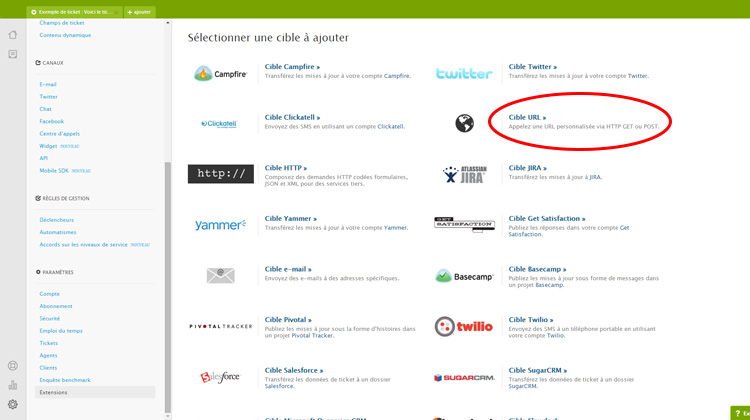Open Enquête benchmark in sidebar

coord(65,380)
